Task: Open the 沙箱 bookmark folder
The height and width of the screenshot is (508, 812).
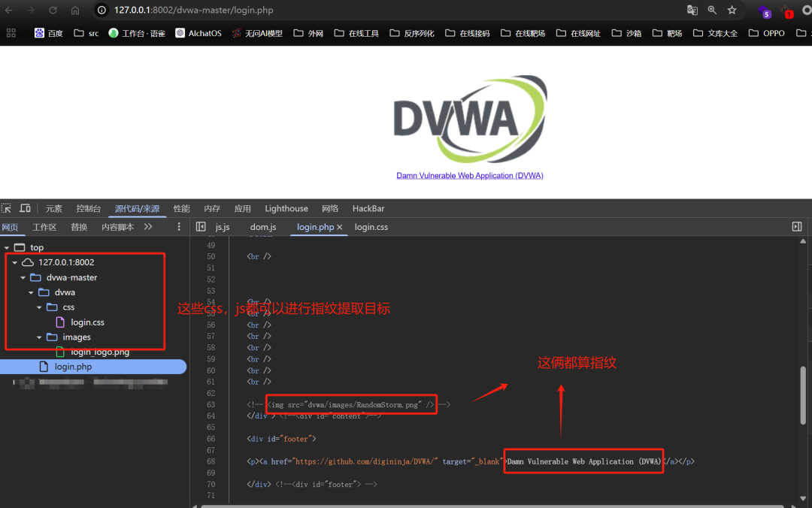Action: [x=626, y=33]
